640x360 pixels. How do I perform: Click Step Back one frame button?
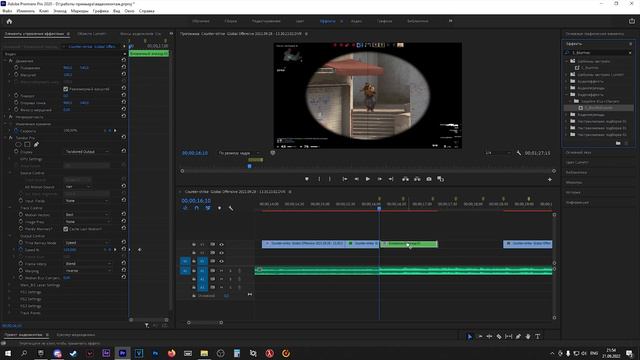pos(356,179)
